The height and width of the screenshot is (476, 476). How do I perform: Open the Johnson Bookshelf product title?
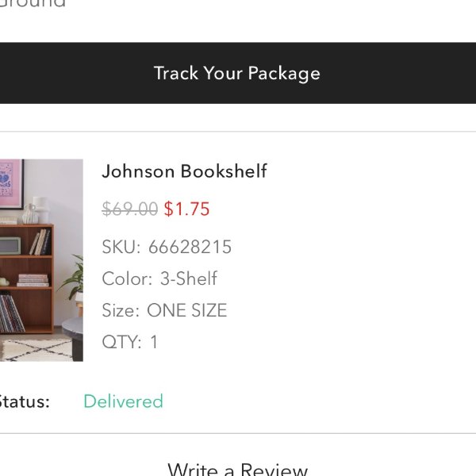click(x=184, y=171)
